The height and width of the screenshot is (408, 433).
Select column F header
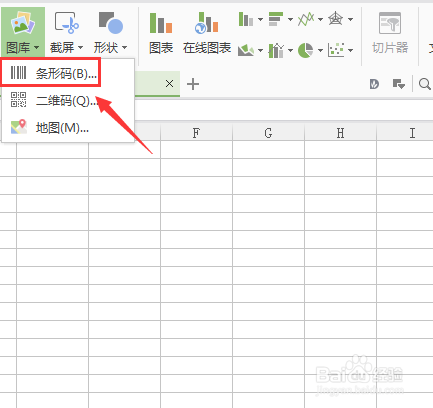pyautogui.click(x=196, y=133)
